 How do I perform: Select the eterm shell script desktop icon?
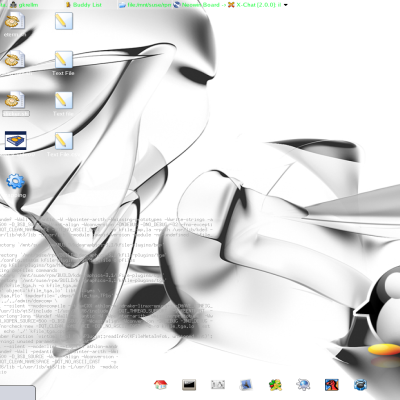click(x=15, y=21)
